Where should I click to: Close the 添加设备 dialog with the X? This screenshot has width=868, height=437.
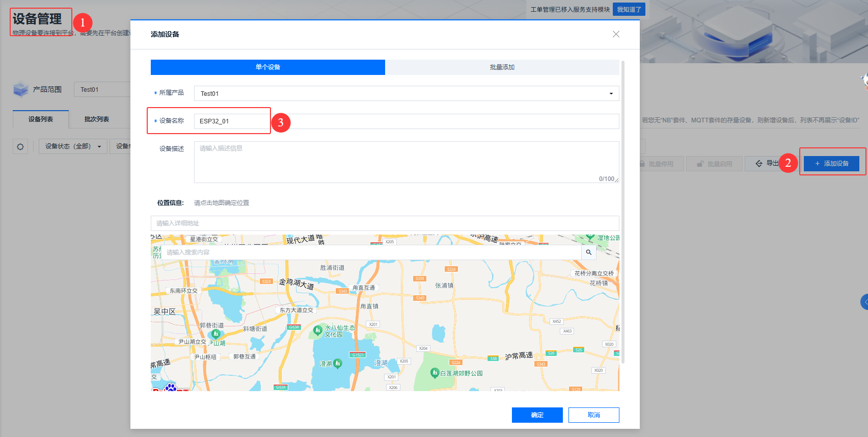616,34
